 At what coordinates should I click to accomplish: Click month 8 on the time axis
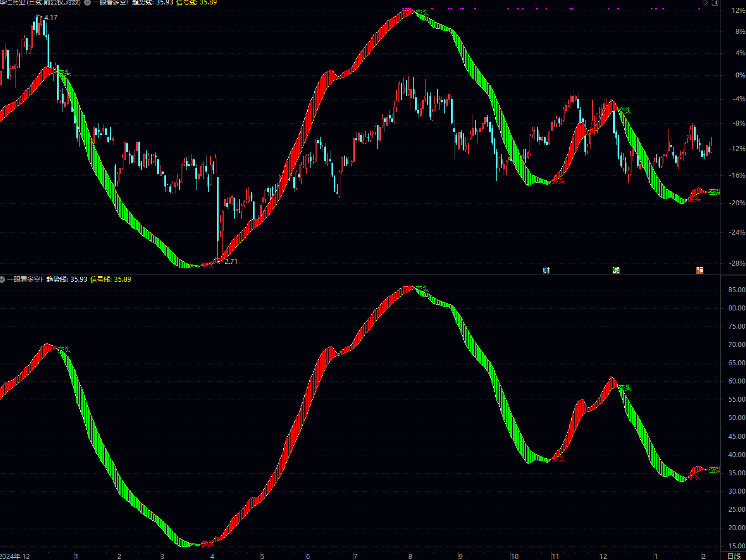click(410, 556)
